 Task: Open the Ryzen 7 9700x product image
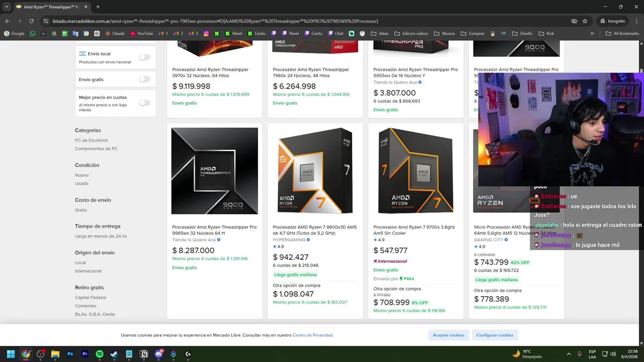(x=416, y=171)
